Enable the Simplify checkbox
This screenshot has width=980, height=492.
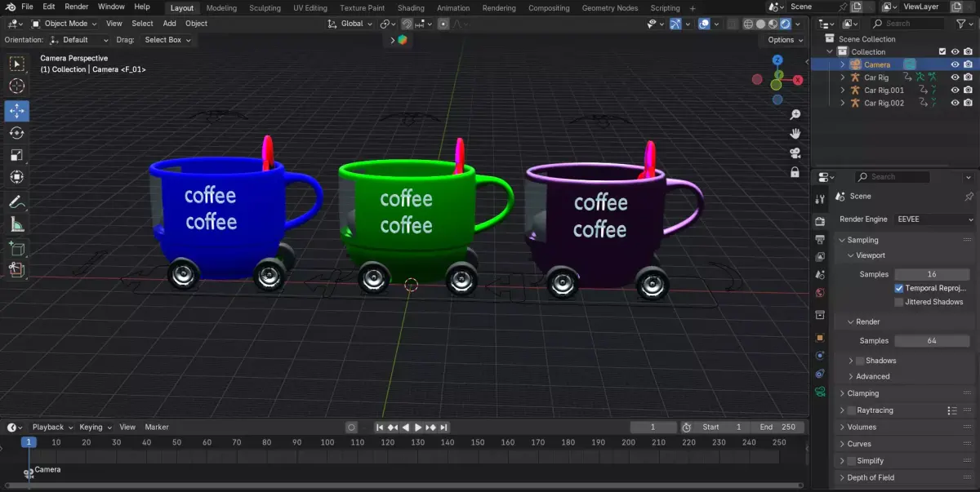pyautogui.click(x=852, y=461)
